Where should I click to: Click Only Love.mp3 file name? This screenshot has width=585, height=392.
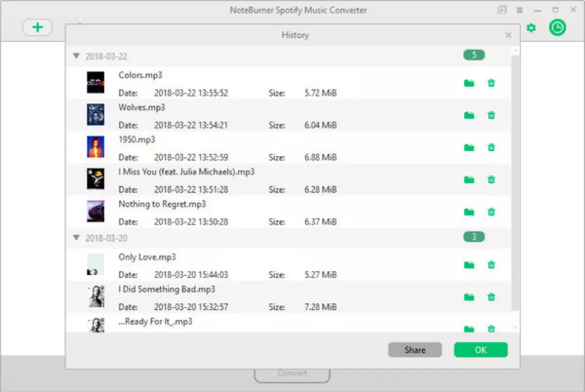[x=147, y=257]
